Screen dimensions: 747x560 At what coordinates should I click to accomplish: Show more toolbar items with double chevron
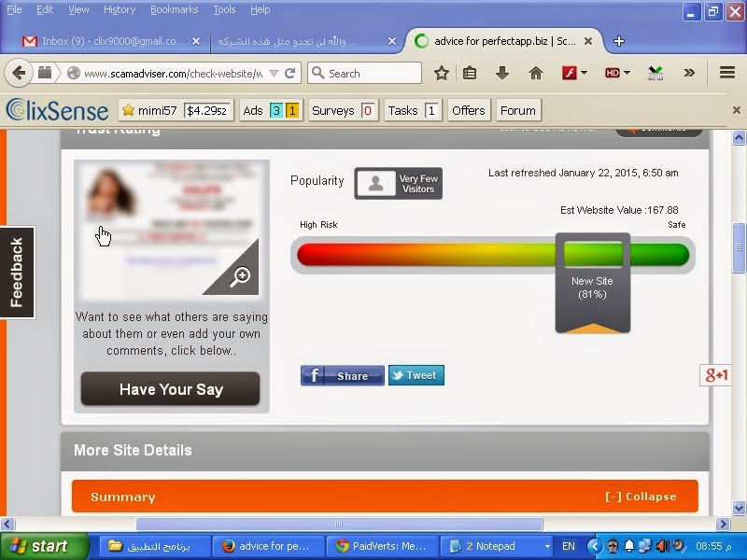689,74
